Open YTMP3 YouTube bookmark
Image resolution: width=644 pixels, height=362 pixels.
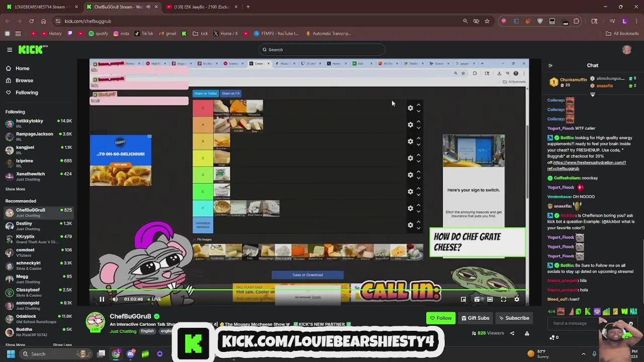coord(276,34)
